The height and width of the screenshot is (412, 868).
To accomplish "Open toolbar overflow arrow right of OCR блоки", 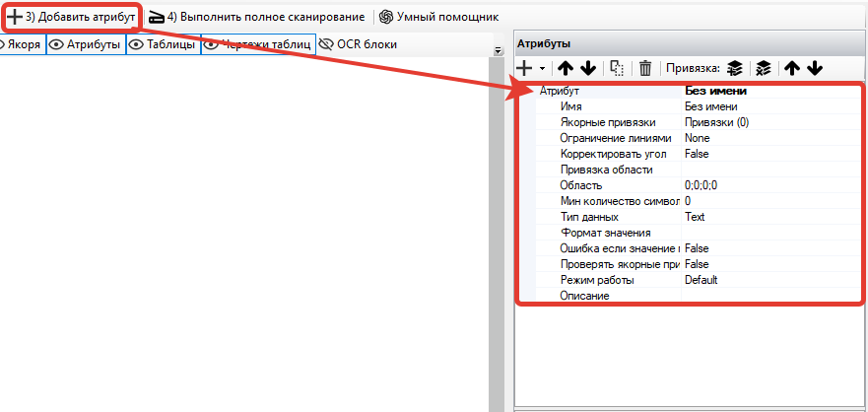I will coord(497,49).
